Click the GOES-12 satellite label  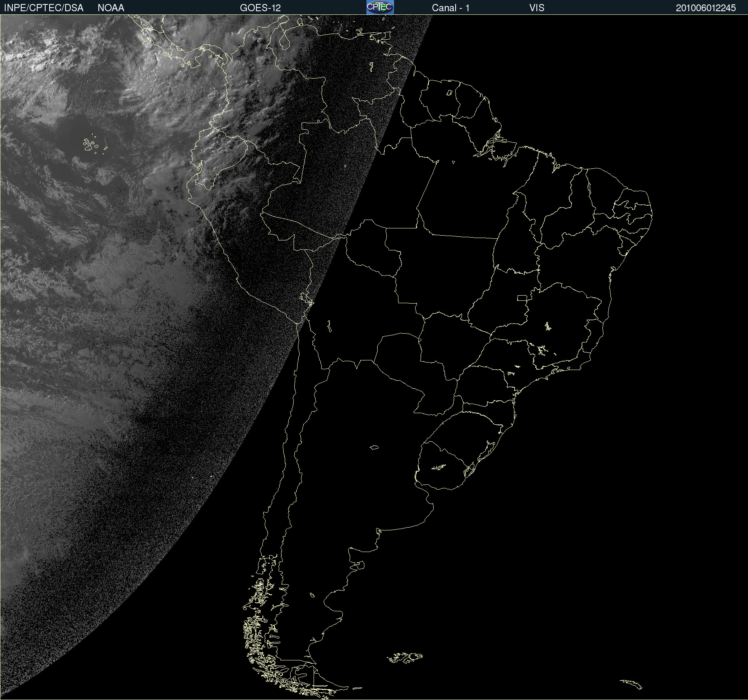tap(260, 8)
